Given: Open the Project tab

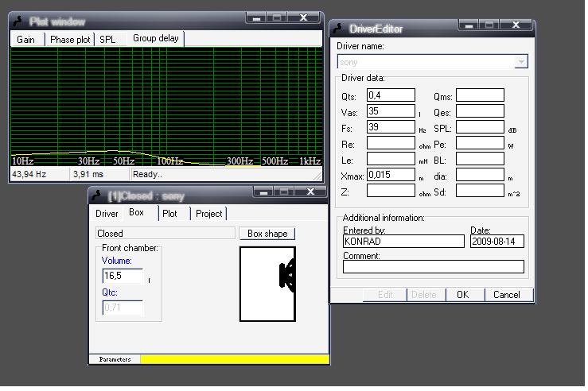Looking at the screenshot, I should pyautogui.click(x=209, y=214).
